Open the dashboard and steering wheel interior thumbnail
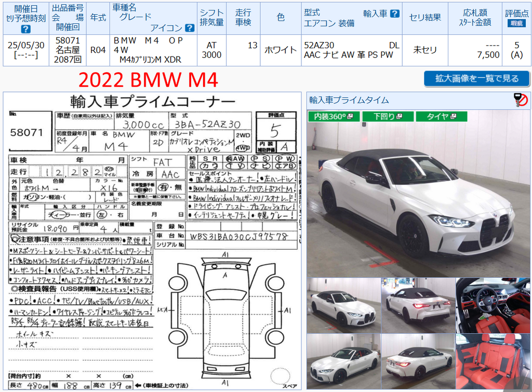532x392 pixels. (493, 305)
